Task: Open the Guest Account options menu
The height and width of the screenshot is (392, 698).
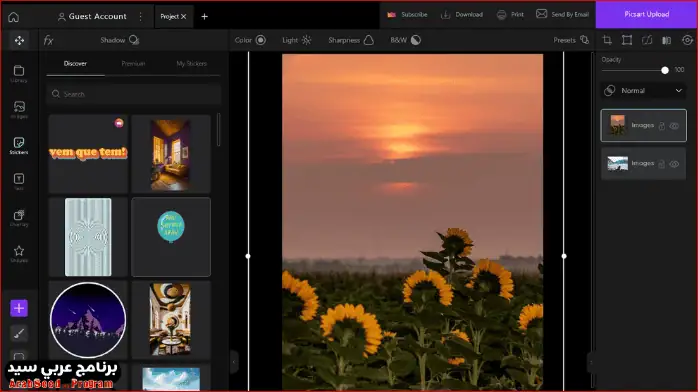Action: (141, 16)
